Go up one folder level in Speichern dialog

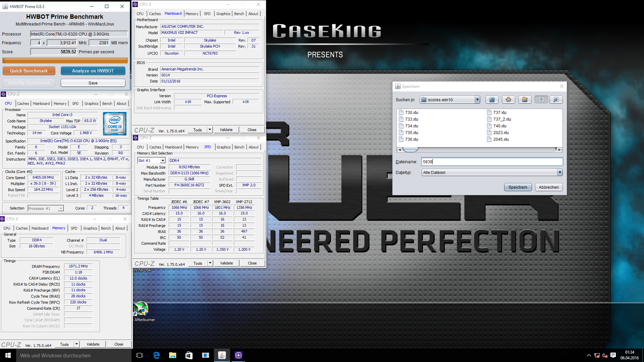coord(492,100)
